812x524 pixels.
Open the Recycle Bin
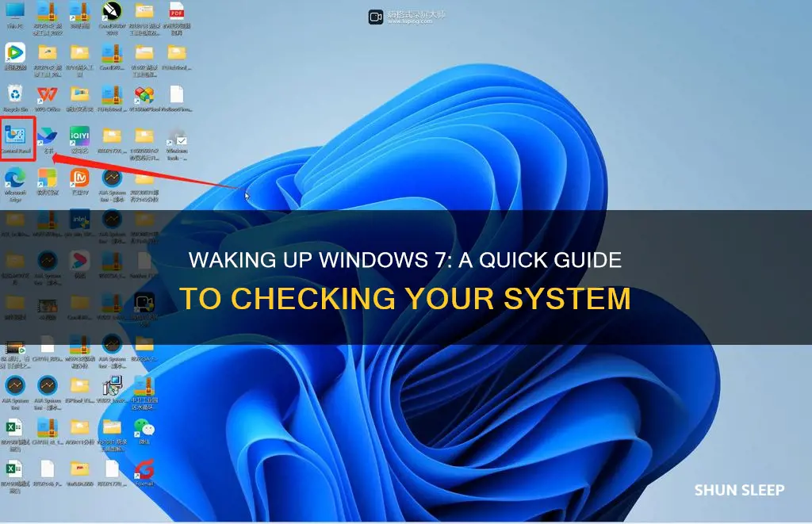click(x=15, y=98)
